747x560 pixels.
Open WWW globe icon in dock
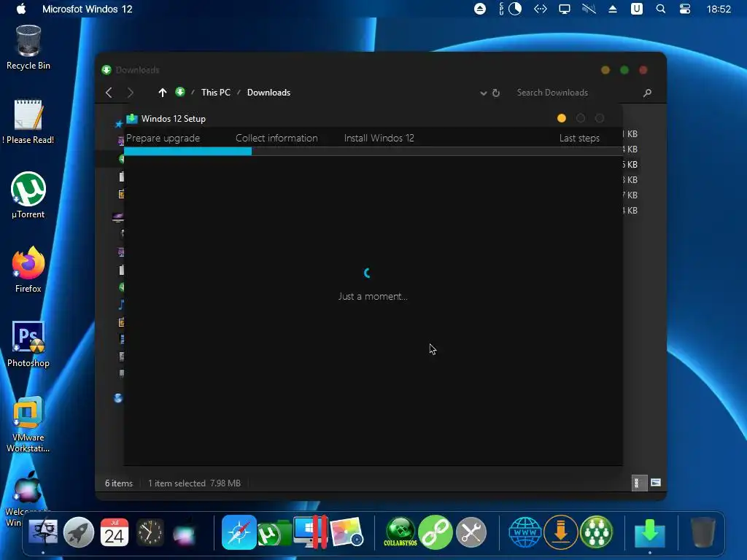tap(525, 532)
